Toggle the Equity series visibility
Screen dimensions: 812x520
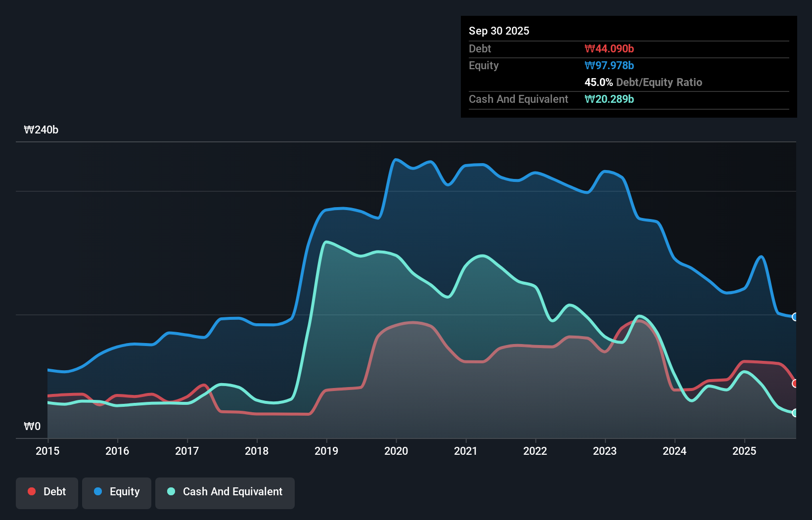116,492
